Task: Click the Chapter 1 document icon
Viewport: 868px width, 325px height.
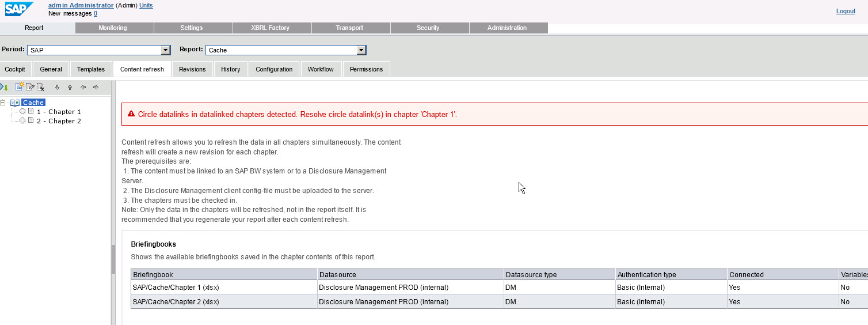Action: click(x=31, y=111)
